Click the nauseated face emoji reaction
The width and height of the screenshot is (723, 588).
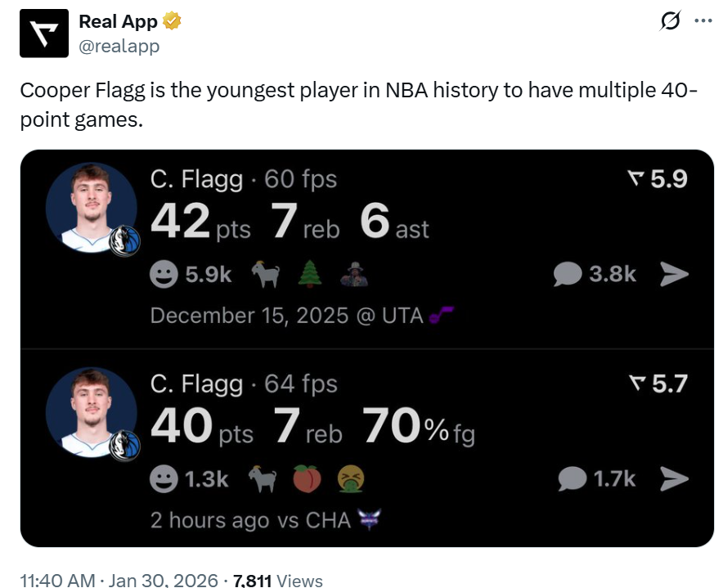pyautogui.click(x=351, y=480)
